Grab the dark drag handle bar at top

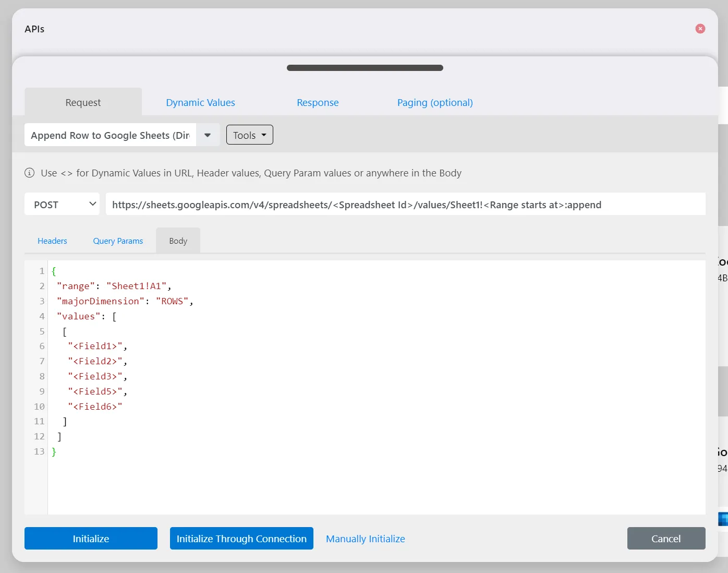[365, 68]
